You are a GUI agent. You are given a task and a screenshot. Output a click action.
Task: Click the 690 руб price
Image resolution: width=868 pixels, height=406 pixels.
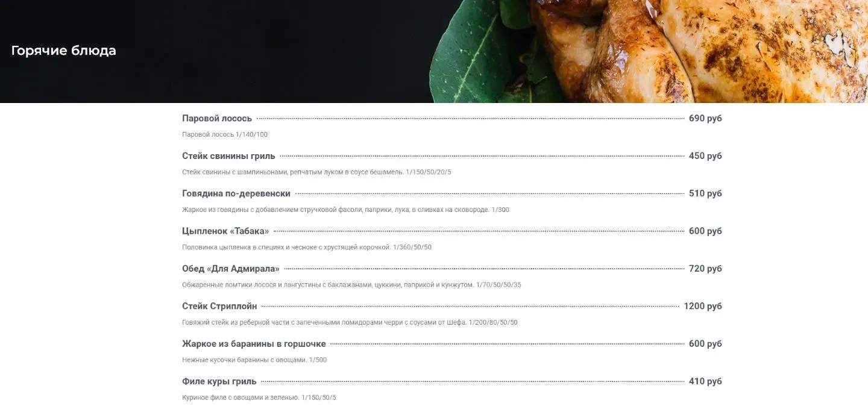[x=705, y=119]
